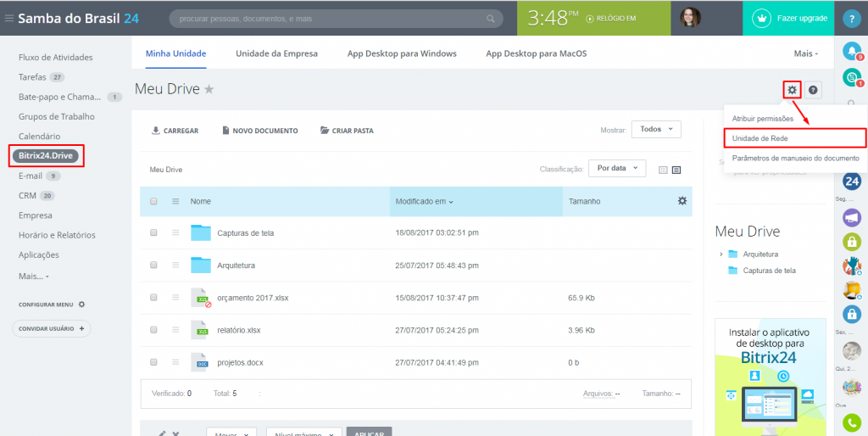Screen dimensions: 868x436
Task: Expand Arquitetura in the folder tree
Action: [x=721, y=254]
